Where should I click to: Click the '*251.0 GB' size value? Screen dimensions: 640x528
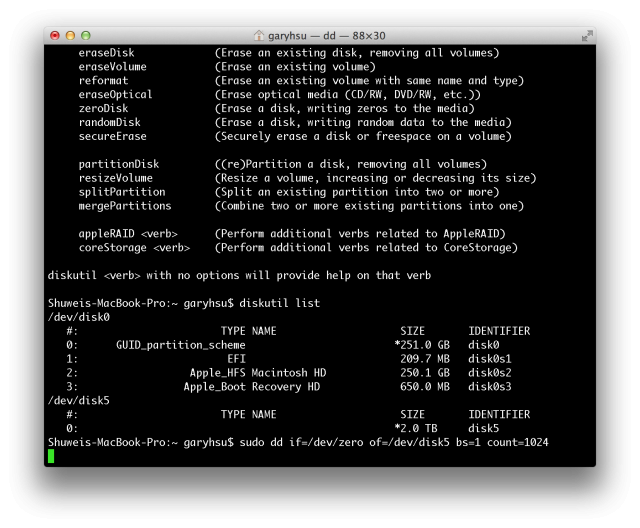tap(422, 345)
